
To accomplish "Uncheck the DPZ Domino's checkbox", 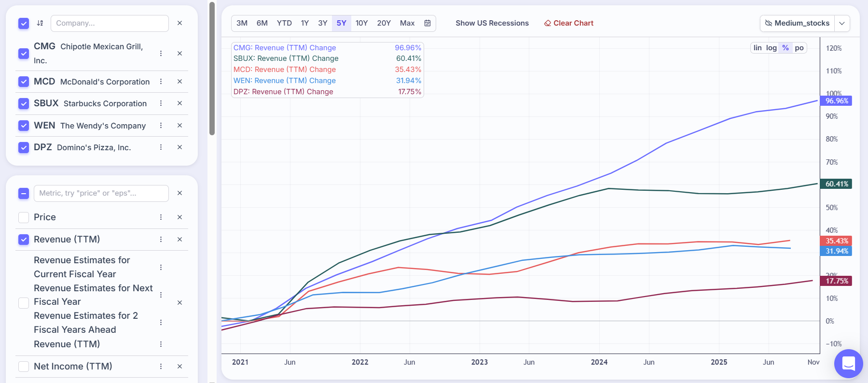I will tap(24, 147).
